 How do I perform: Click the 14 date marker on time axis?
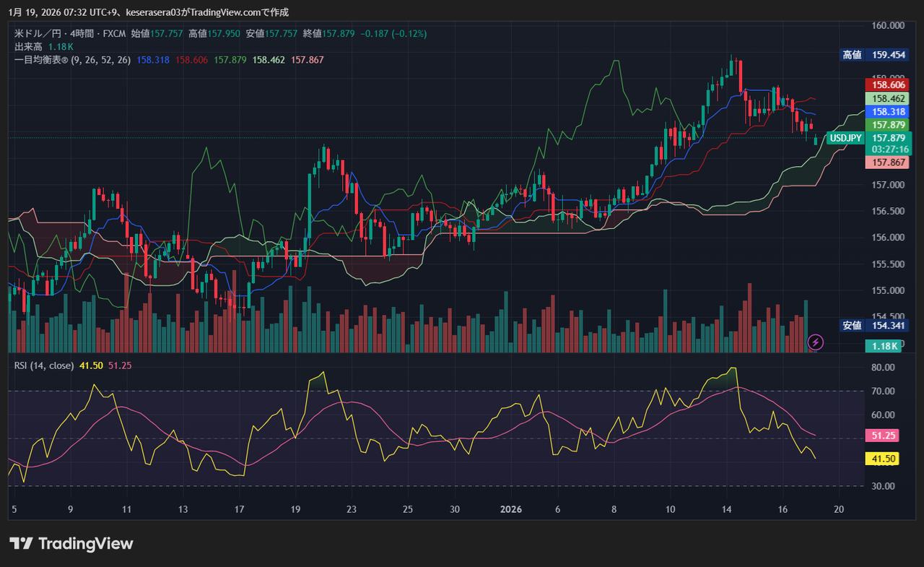coord(727,509)
